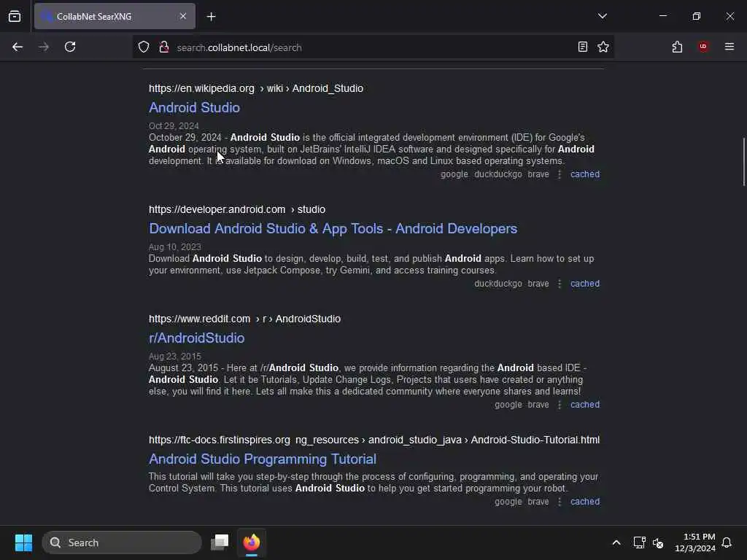Click 'google' engine label on reddit result
Image resolution: width=747 pixels, height=560 pixels.
click(508, 405)
